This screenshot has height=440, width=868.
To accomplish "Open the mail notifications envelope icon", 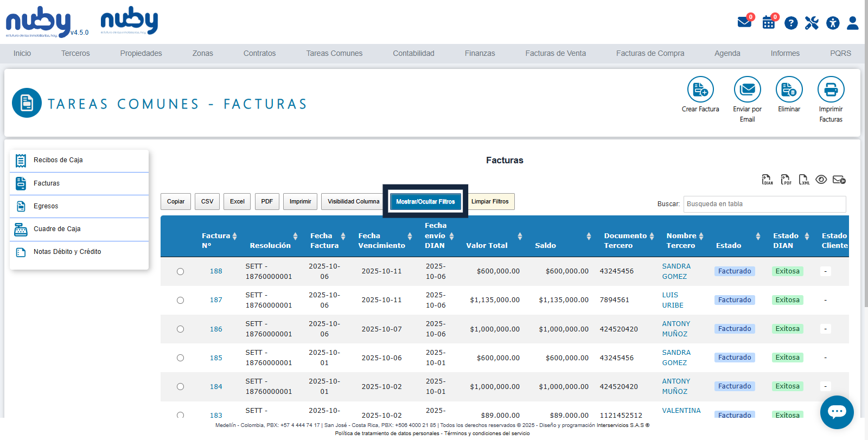I will pyautogui.click(x=744, y=23).
